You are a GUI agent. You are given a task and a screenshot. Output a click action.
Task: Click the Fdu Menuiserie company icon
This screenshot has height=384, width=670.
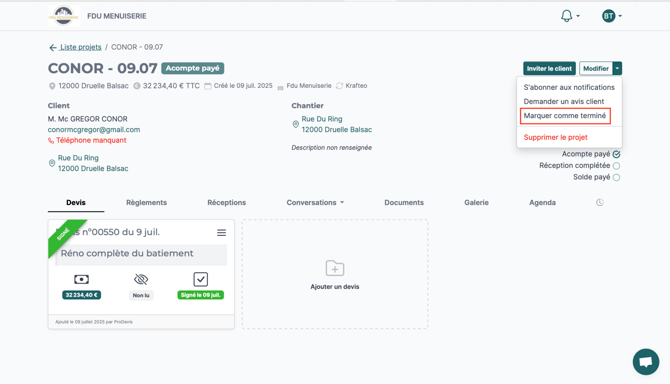coord(280,87)
